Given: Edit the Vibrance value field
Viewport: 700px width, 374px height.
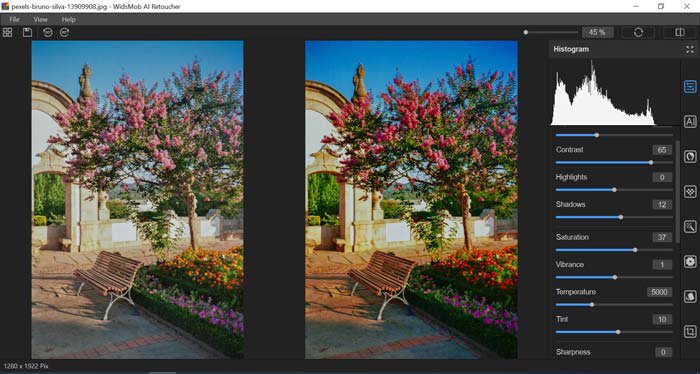Looking at the screenshot, I should 662,265.
